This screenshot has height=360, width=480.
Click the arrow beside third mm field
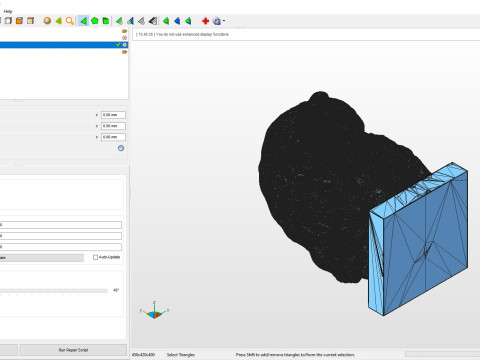(x=97, y=137)
